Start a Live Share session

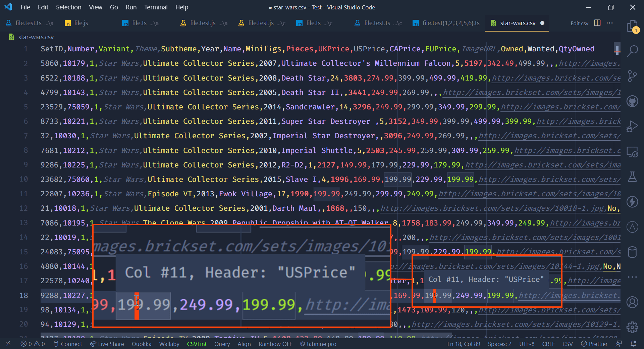click(107, 344)
